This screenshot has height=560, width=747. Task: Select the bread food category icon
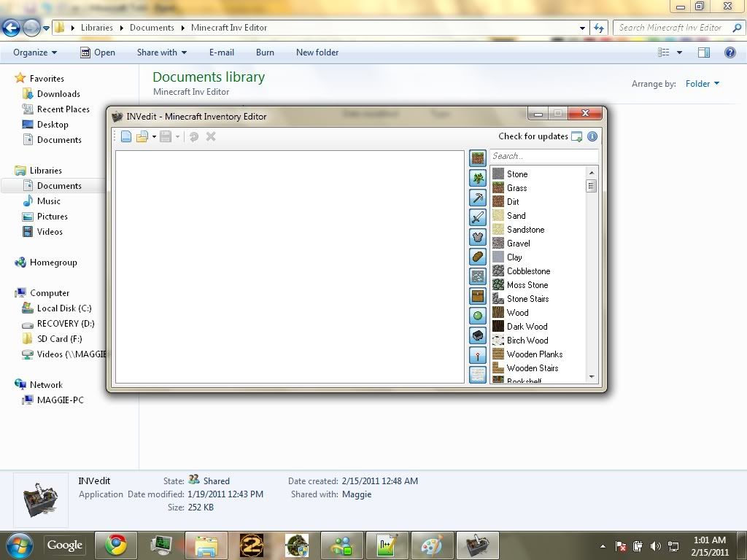[x=478, y=257]
